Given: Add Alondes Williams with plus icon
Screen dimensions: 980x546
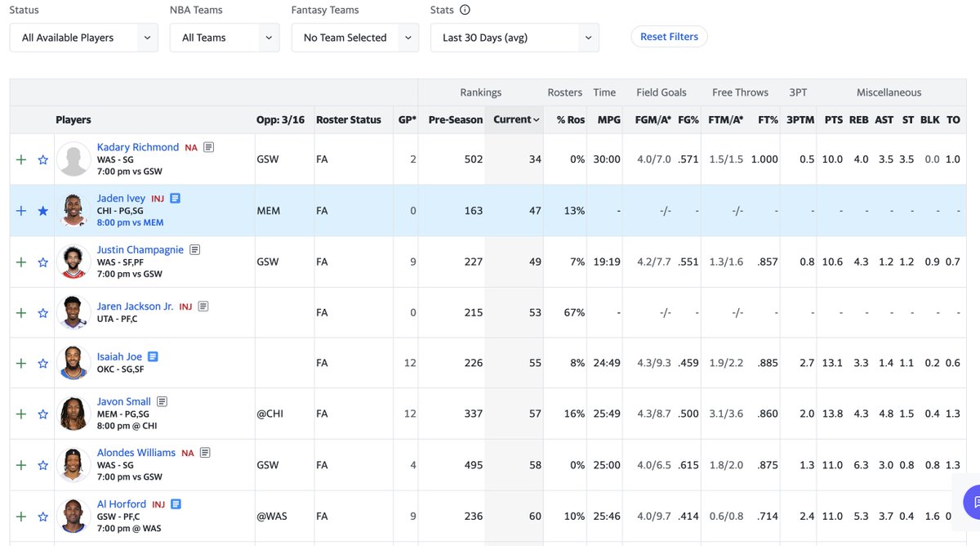Looking at the screenshot, I should (x=21, y=465).
